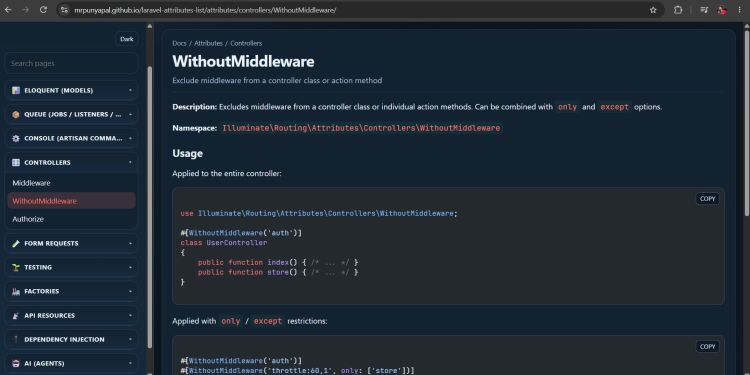Click the AI (Agents) robot icon
The height and width of the screenshot is (375, 750).
16,364
